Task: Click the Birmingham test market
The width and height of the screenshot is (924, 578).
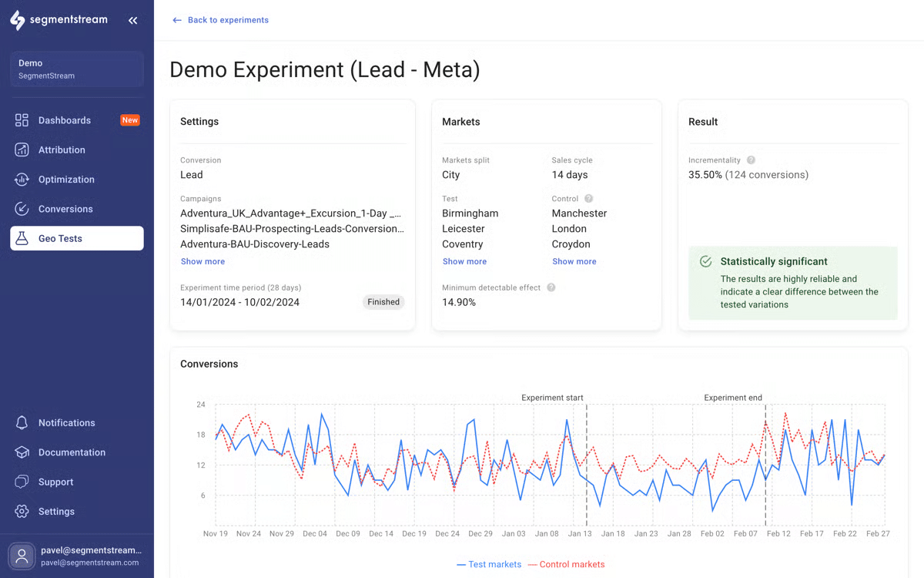Action: click(470, 213)
